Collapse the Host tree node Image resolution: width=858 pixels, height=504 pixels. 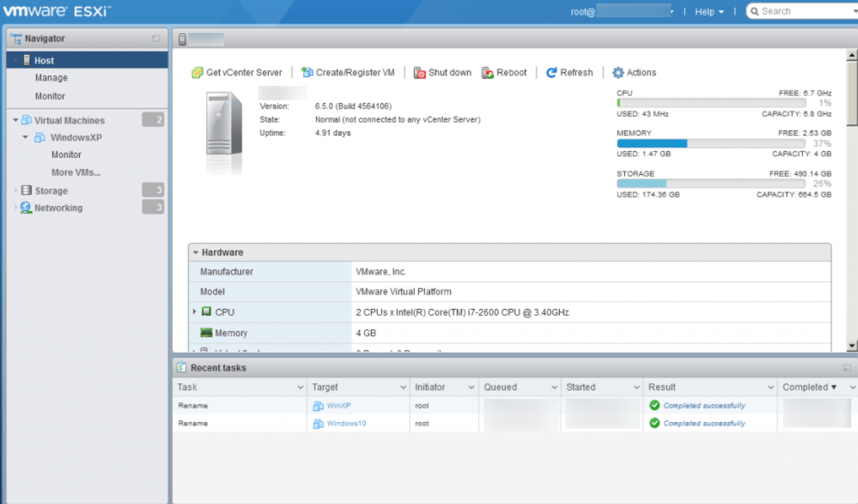tap(16, 60)
